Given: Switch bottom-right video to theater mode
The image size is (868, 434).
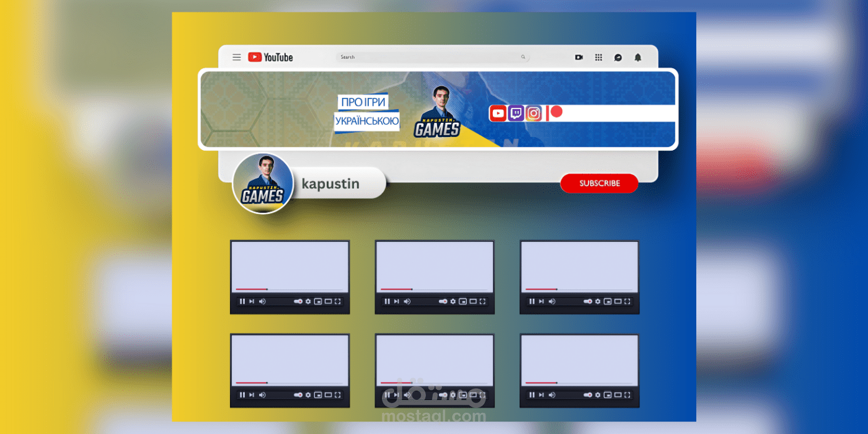Looking at the screenshot, I should (618, 395).
